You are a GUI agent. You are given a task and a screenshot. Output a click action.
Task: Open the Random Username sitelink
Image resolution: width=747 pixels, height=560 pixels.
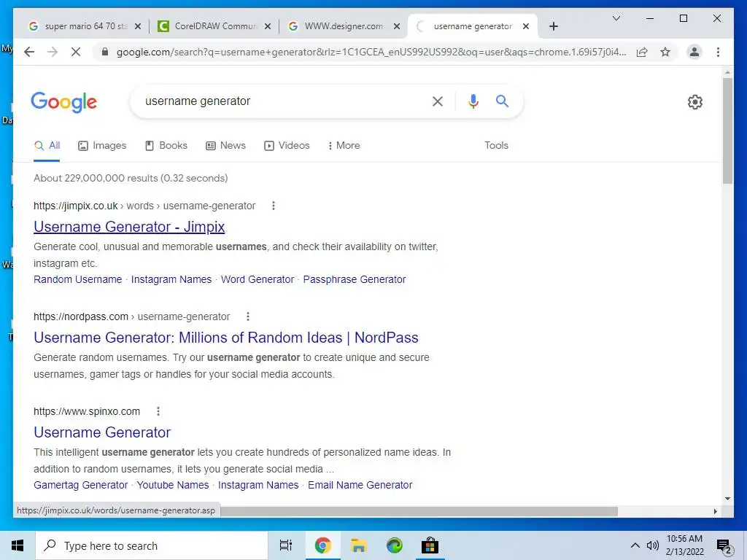[x=77, y=279]
